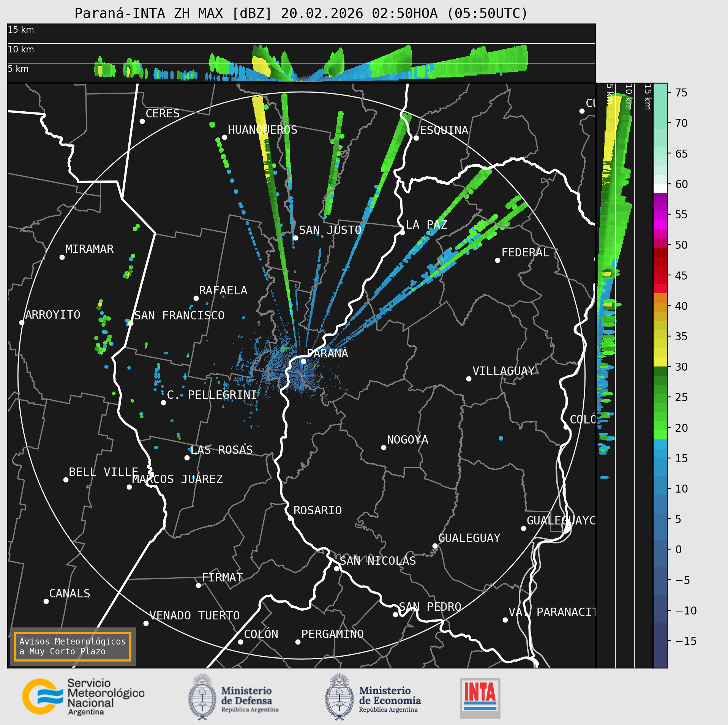Open Avisos Meteorológicos a Muy Corto Plazo
The height and width of the screenshot is (725, 728).
click(x=73, y=646)
